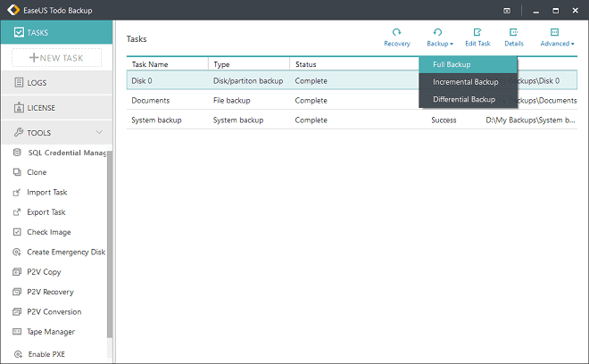The width and height of the screenshot is (589, 364).
Task: Open the Recovery toolbar icon
Action: [396, 32]
